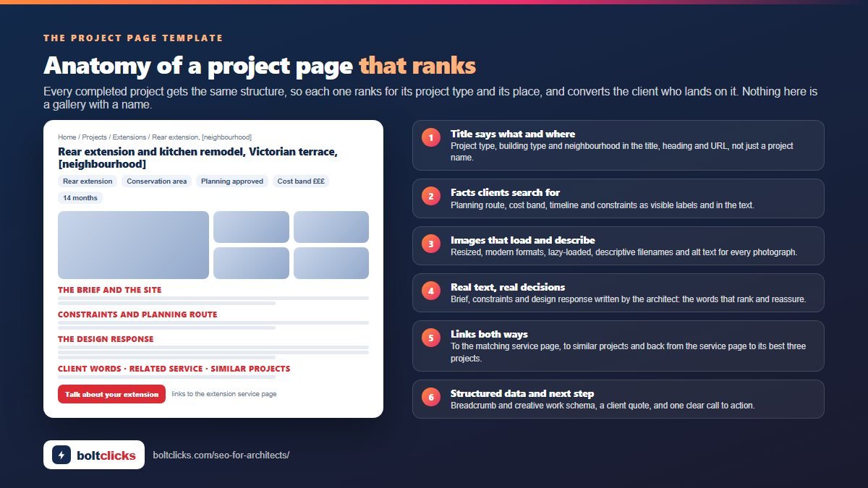Open the boltclicks.com/seo-for-architects/ URL
The height and width of the screenshot is (488, 868).
click(x=221, y=455)
